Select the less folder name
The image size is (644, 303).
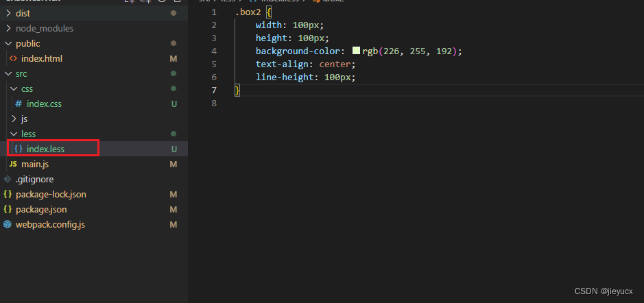[29, 134]
